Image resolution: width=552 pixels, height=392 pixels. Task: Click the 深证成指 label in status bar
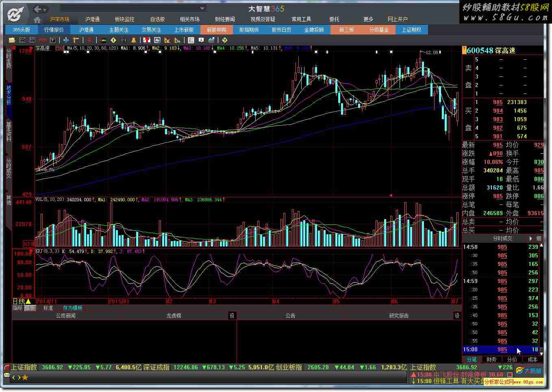[156, 367]
